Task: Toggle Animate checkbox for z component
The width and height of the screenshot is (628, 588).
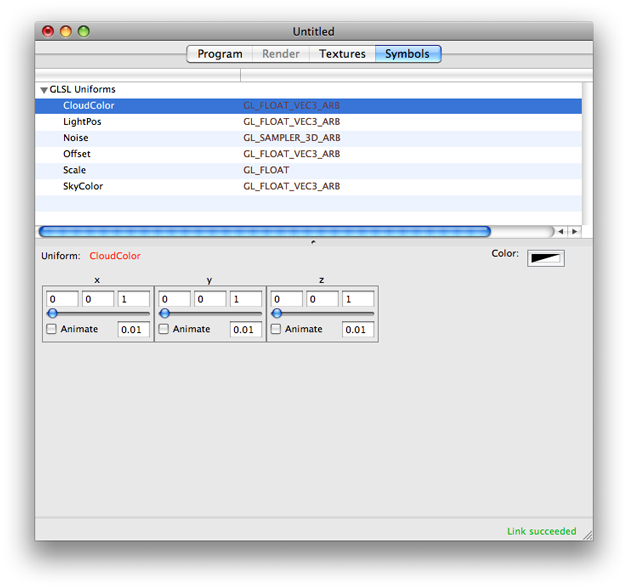Action: pyautogui.click(x=276, y=329)
